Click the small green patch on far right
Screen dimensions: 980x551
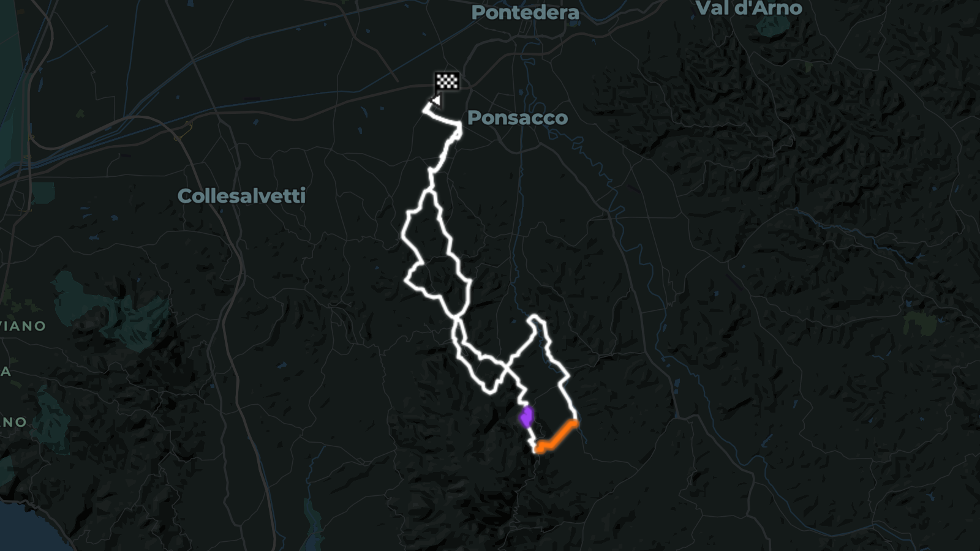tap(919, 323)
